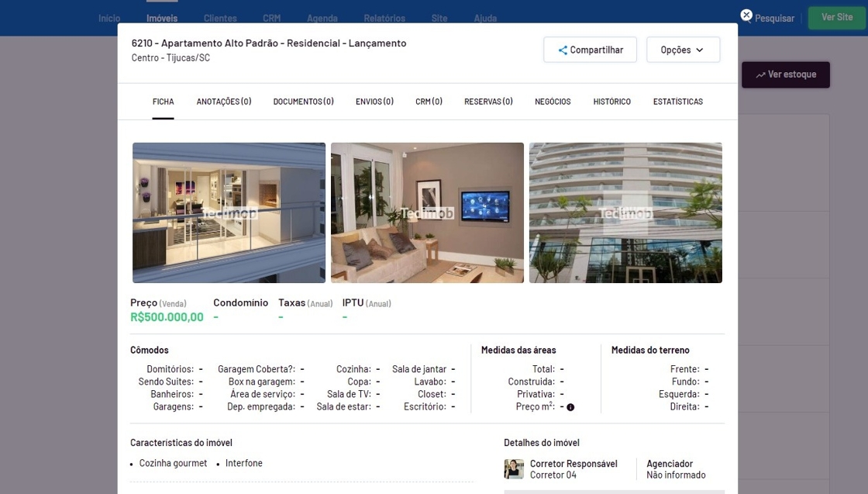Open the Imóveis menu in top navigation
The width and height of the screenshot is (868, 494).
162,18
